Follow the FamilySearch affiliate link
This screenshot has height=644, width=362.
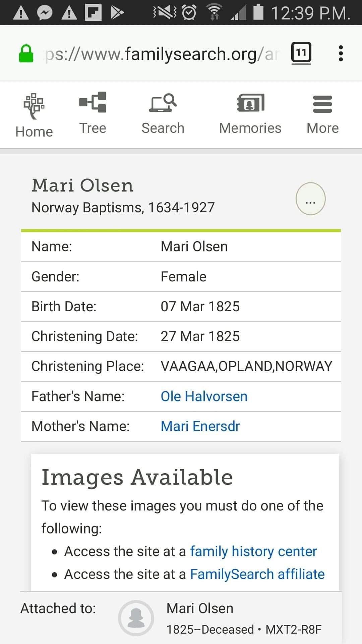[257, 574]
